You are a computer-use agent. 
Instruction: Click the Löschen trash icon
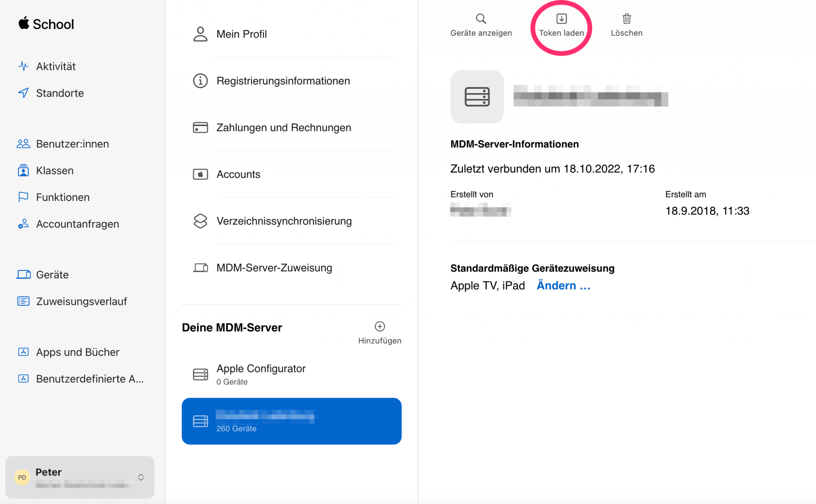pyautogui.click(x=626, y=19)
